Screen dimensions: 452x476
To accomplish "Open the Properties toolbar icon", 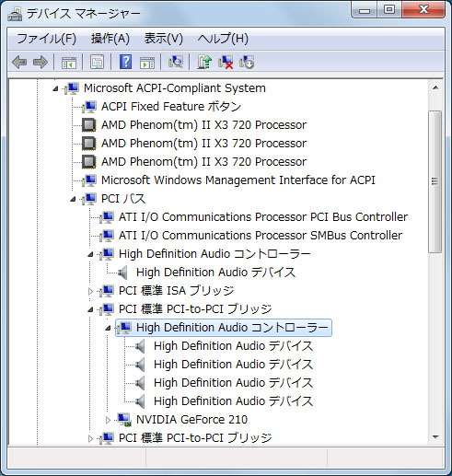I will pyautogui.click(x=98, y=62).
